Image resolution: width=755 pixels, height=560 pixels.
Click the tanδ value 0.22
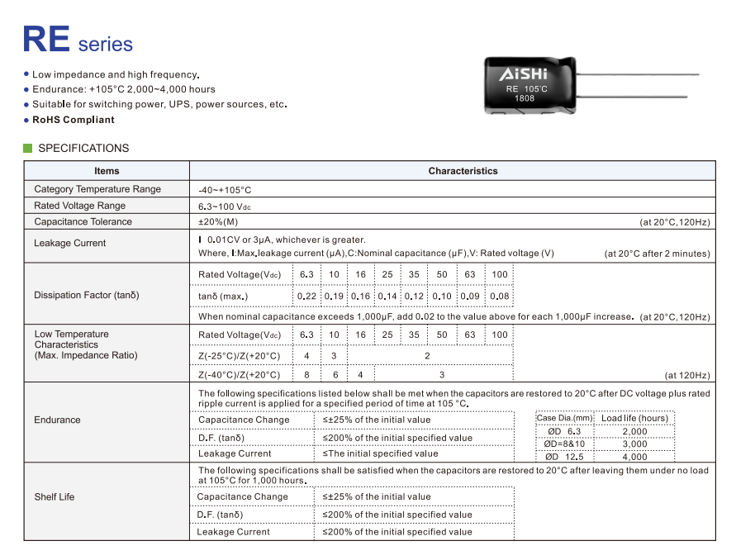(306, 297)
